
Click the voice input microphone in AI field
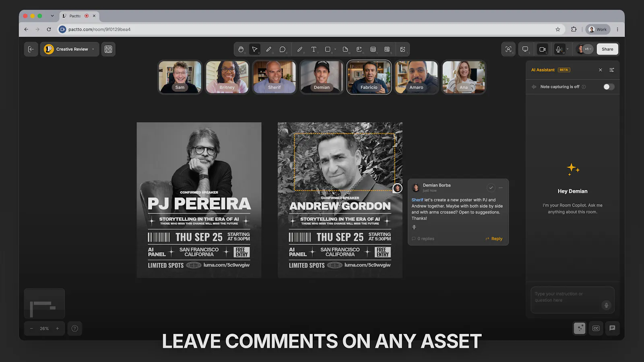pyautogui.click(x=606, y=305)
